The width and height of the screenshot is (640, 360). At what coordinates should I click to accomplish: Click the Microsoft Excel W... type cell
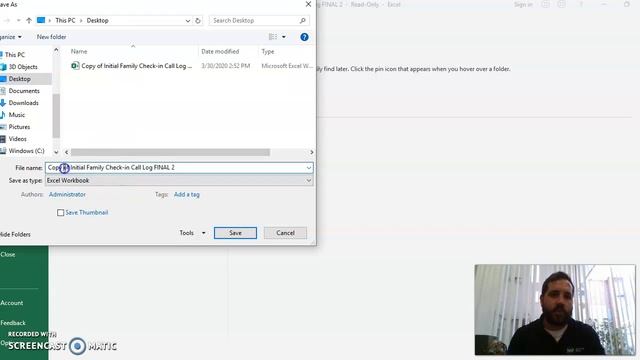[x=287, y=66]
